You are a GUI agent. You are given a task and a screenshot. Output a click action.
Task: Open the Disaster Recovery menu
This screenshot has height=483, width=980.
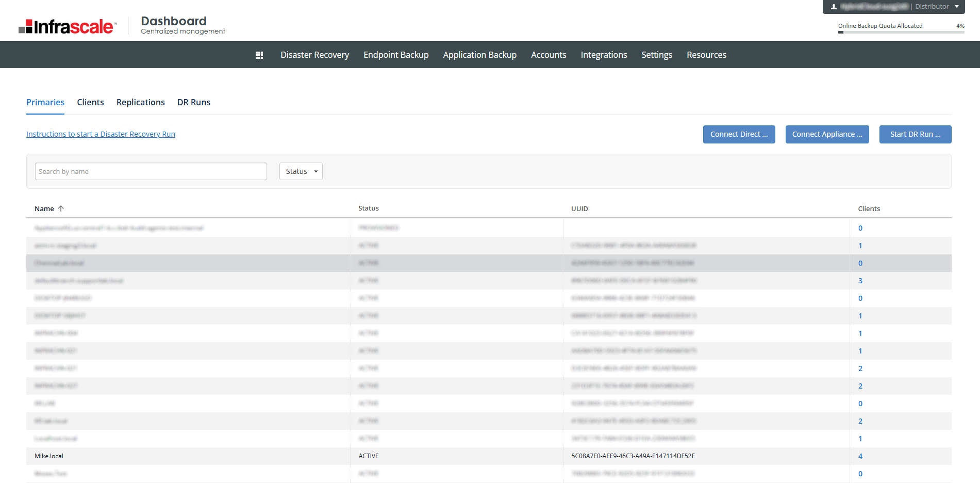314,55
